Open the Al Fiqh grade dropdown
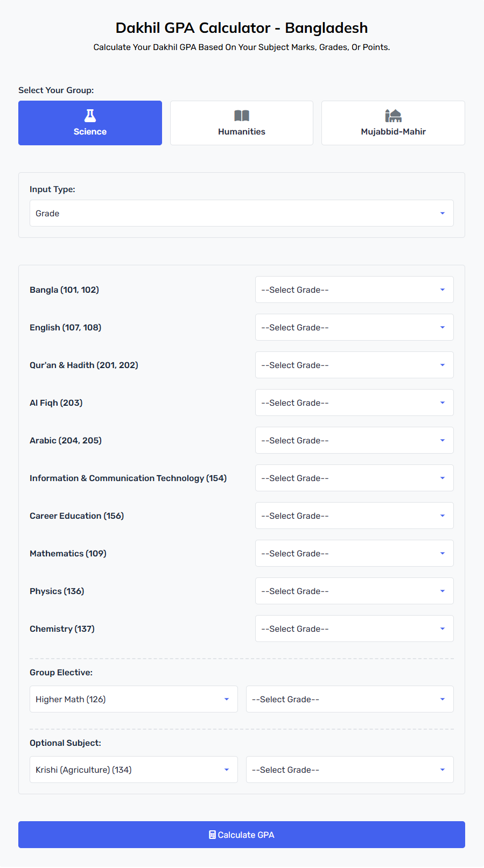 click(354, 403)
